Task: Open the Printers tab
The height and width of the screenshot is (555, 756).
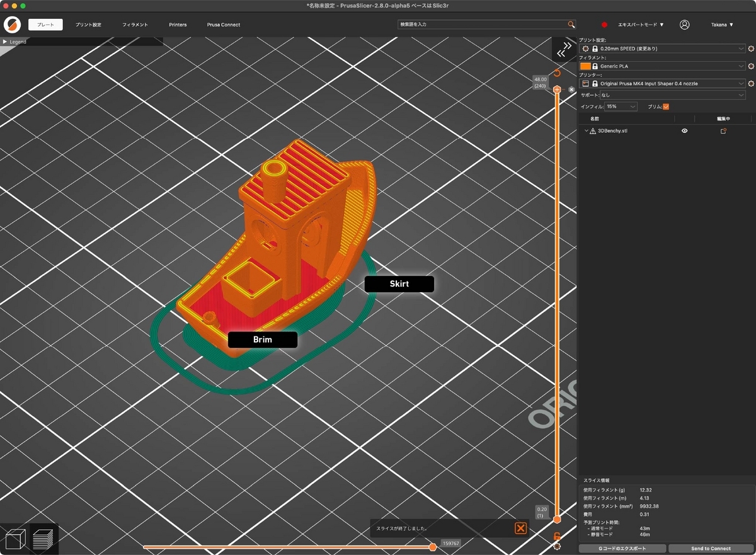Action: pyautogui.click(x=178, y=25)
